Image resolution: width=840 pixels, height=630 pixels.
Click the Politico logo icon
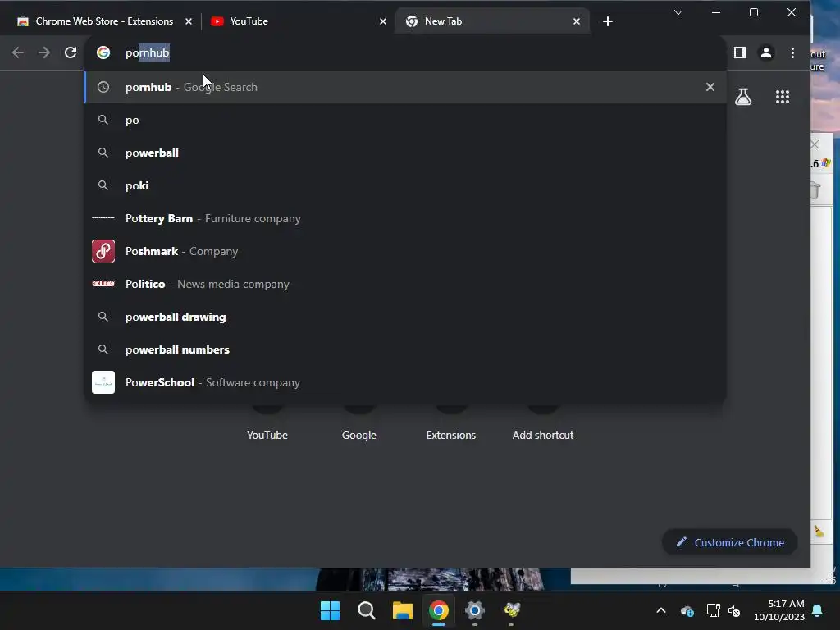(103, 283)
